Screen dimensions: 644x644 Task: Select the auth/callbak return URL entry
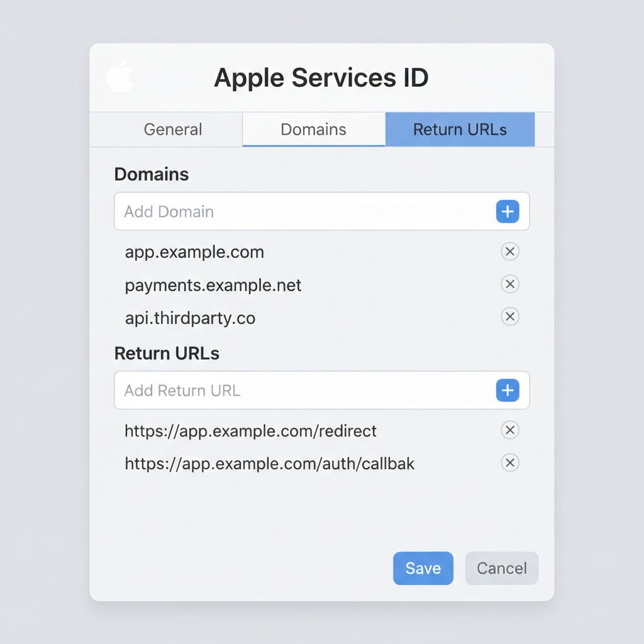click(x=269, y=464)
